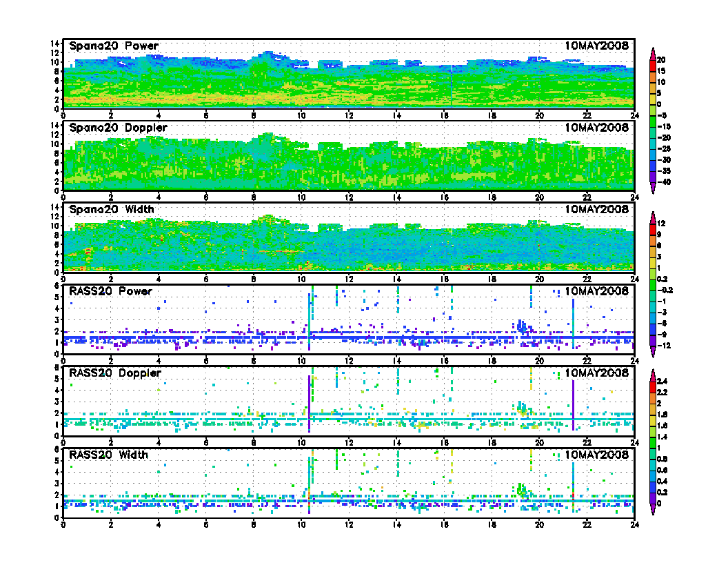The height and width of the screenshot is (563, 728).
Task: Click tall purple vertical line near hour 10 in RASS20 Doppler
Action: coord(309,403)
